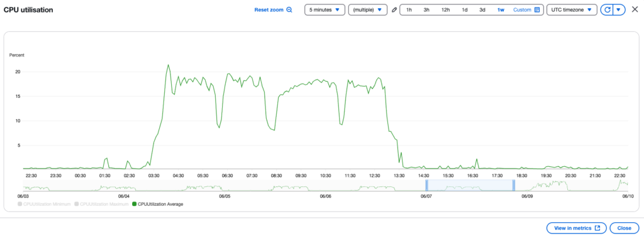Select the 1h time range

(x=409, y=10)
